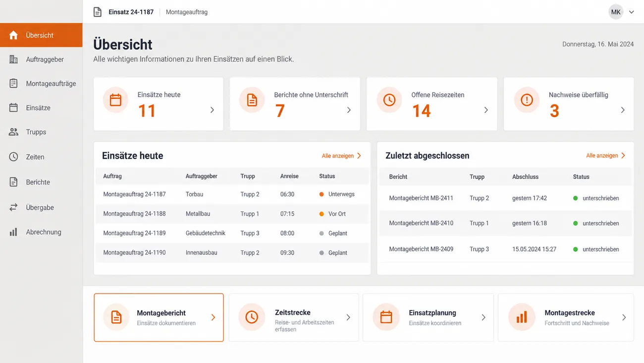This screenshot has height=363, width=644.
Task: Click the Unterwegs status of Montageauftrag 24-1187
Action: pyautogui.click(x=337, y=194)
